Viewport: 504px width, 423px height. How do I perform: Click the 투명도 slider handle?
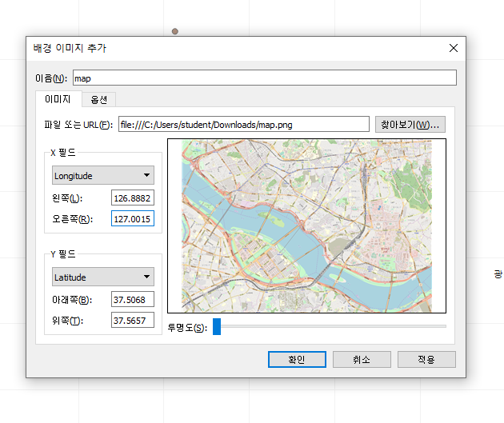pyautogui.click(x=217, y=326)
